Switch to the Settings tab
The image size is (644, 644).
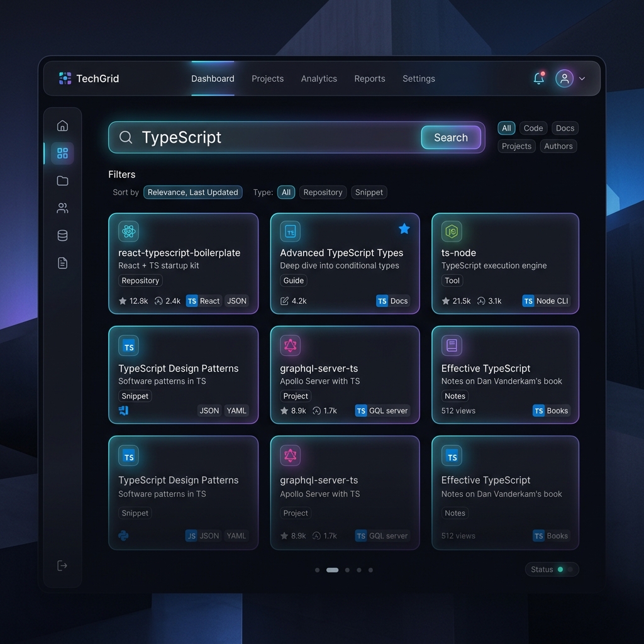tap(418, 79)
